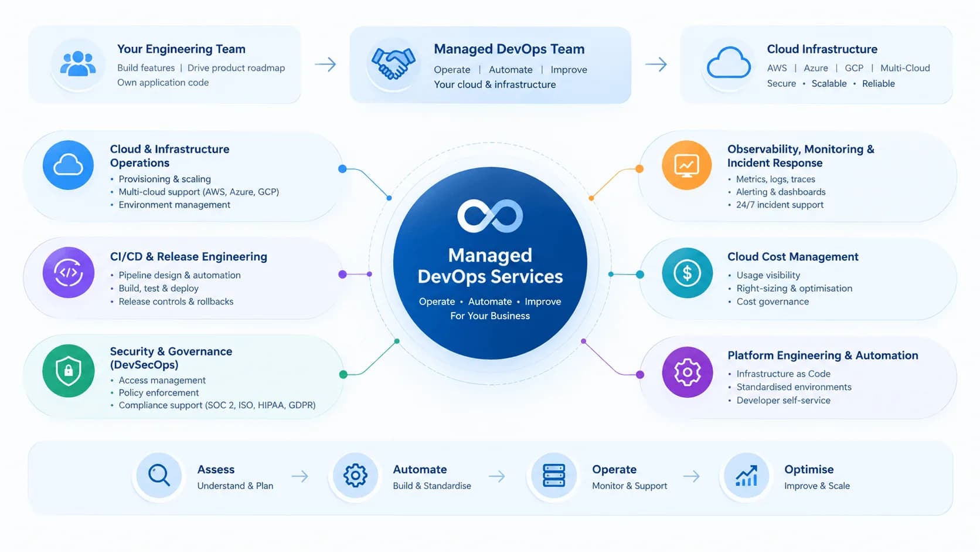
Task: Click the 'Monitor & Support' subtitle
Action: pyautogui.click(x=629, y=486)
